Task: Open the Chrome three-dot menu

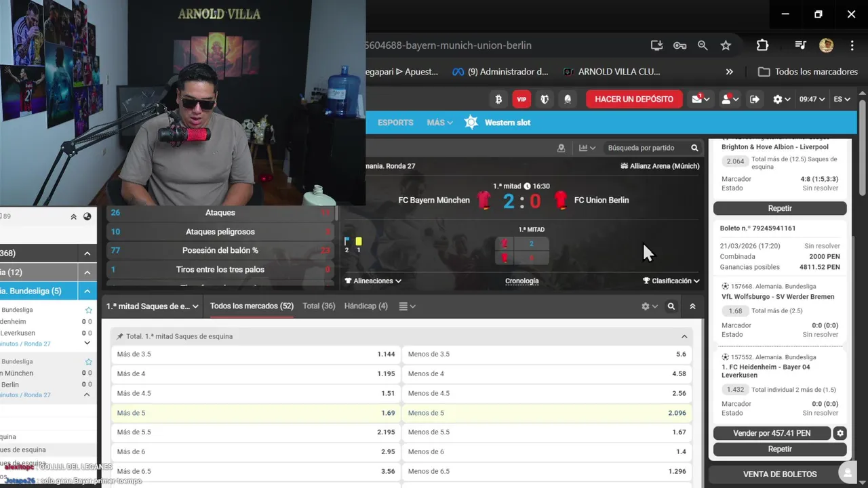Action: click(852, 45)
